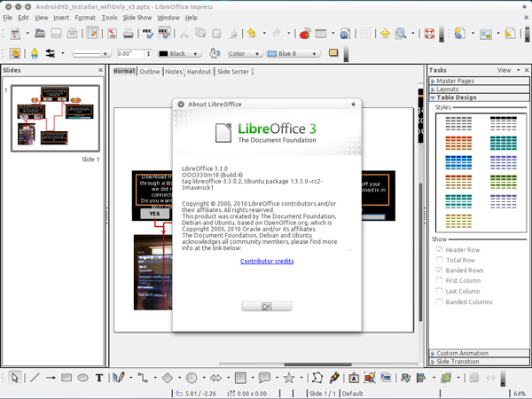Select the Text T tool
The image size is (532, 399).
99,378
